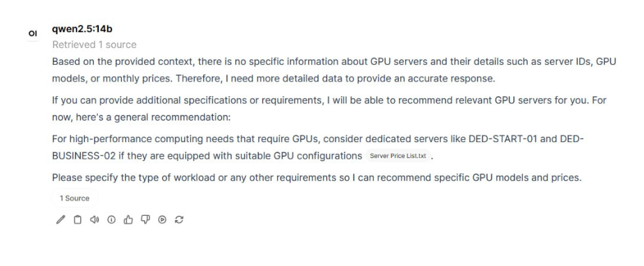Click the "Please specify the type of workload" line

pyautogui.click(x=317, y=178)
